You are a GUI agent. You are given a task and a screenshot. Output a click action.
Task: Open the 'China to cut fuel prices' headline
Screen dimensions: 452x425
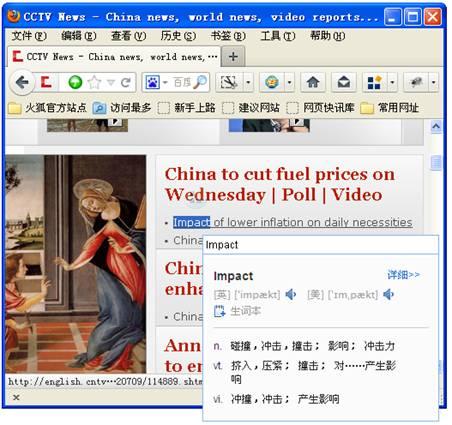click(x=280, y=184)
